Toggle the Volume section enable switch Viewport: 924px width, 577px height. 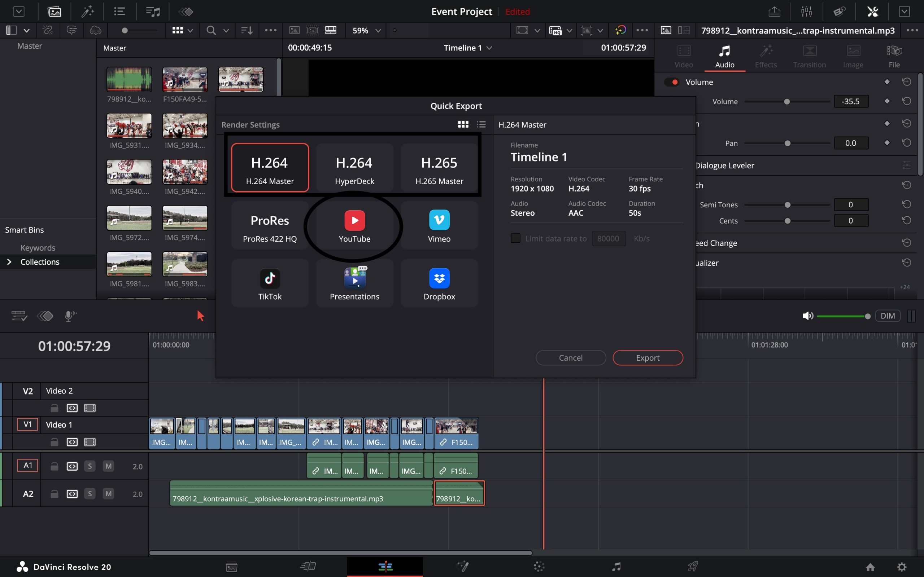click(x=672, y=82)
